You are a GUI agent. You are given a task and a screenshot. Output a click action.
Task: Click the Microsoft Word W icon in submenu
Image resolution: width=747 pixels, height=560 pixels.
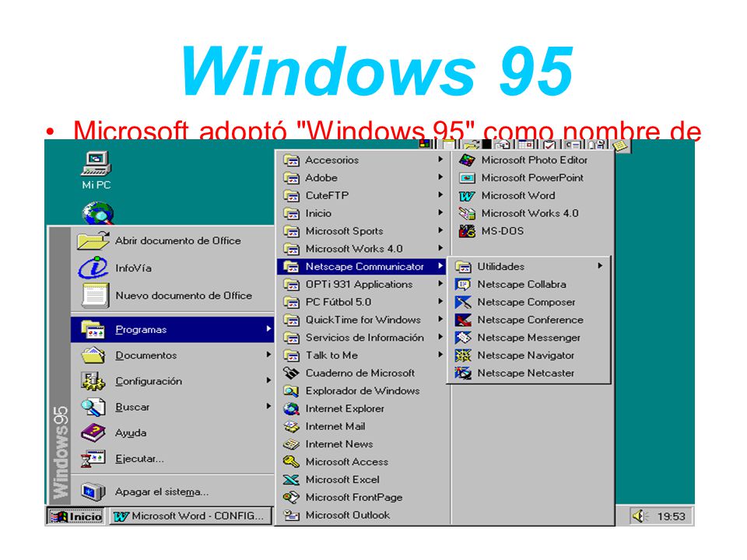click(466, 196)
